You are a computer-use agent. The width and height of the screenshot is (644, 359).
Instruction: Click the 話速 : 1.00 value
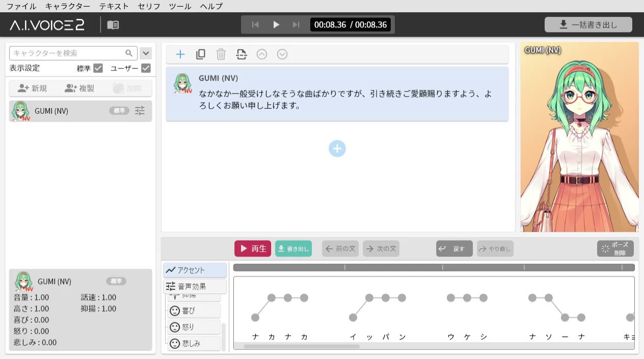coord(98,297)
